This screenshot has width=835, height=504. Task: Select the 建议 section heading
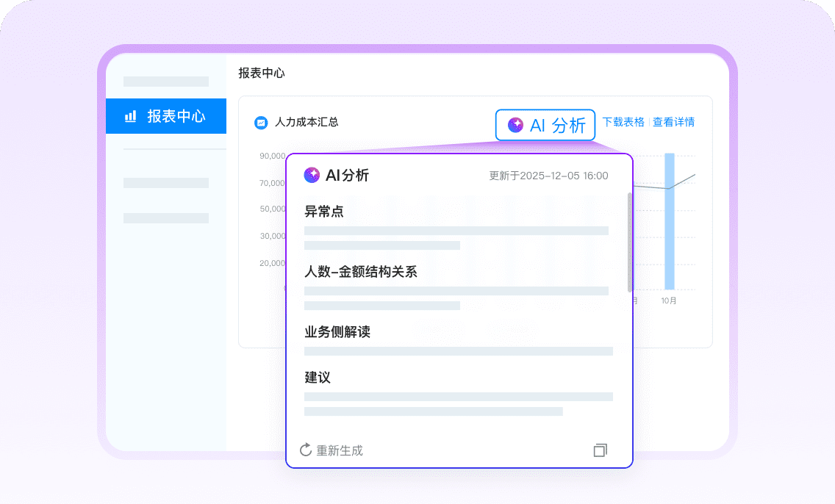tap(318, 378)
